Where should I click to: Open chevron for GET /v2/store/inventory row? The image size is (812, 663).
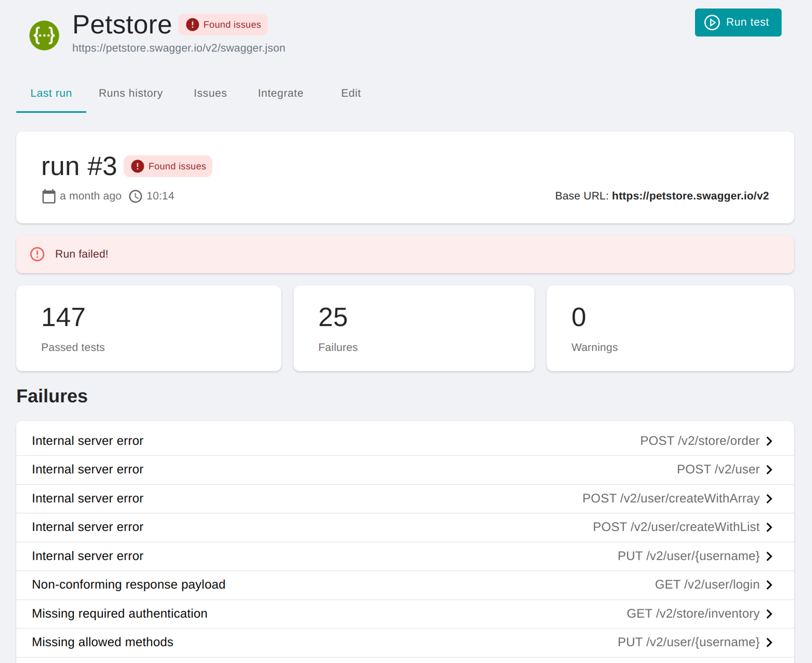tap(769, 613)
